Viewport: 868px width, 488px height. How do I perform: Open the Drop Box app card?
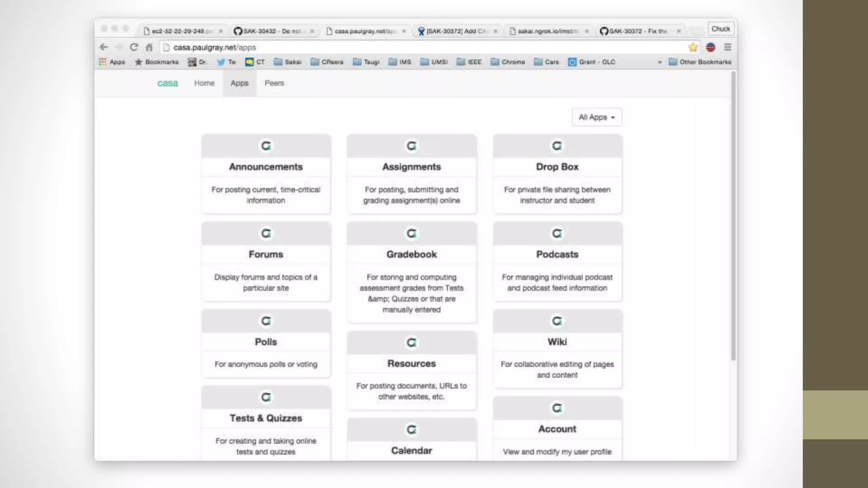point(557,167)
